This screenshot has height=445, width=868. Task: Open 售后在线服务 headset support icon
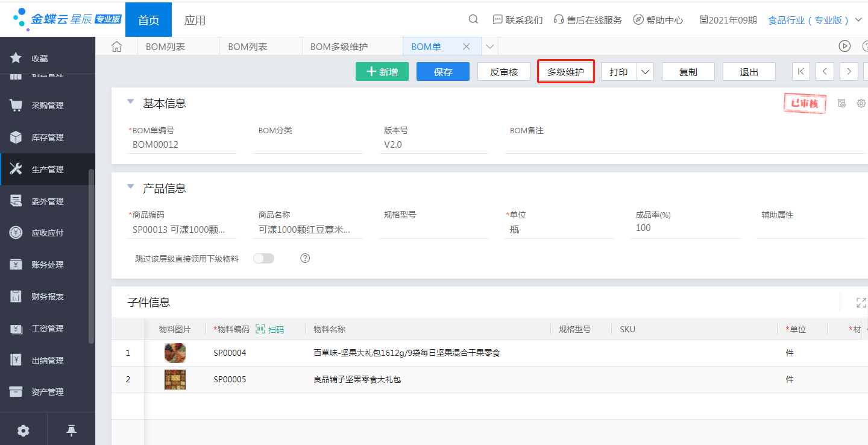[560, 19]
